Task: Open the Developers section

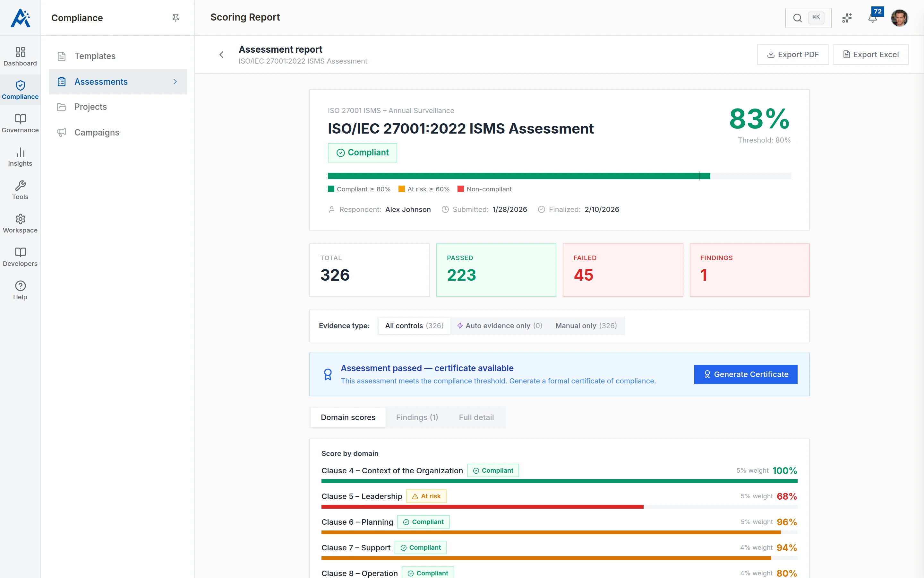Action: click(x=20, y=257)
